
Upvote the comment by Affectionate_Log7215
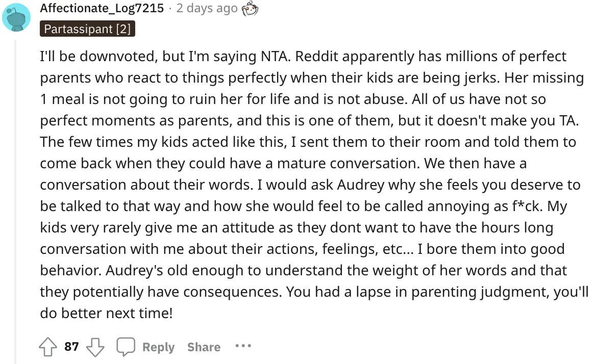48,347
